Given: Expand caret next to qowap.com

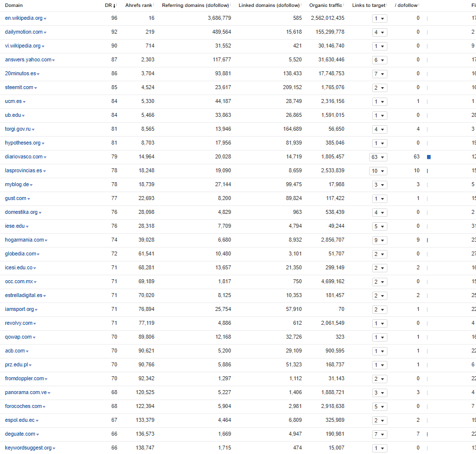Looking at the screenshot, I should click(x=34, y=338).
